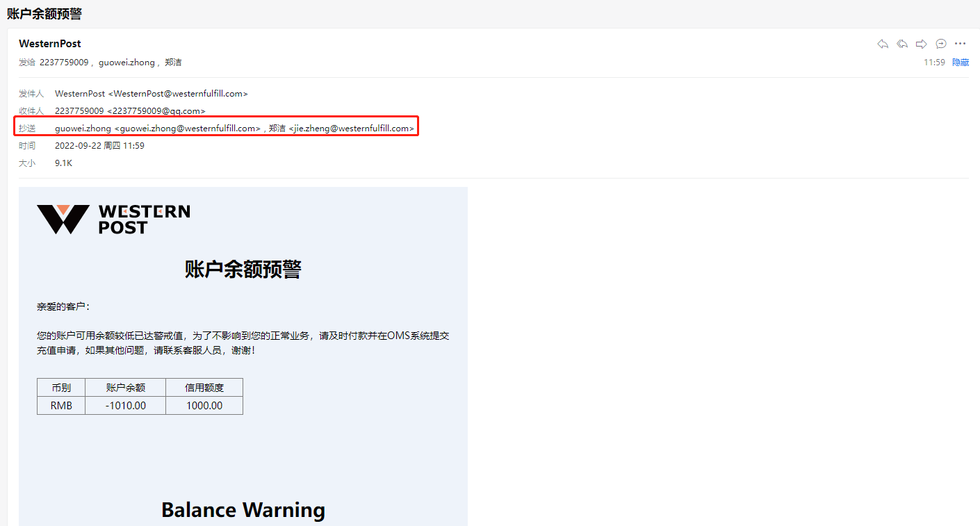The image size is (980, 526).
Task: Click the 抄送 label
Action: click(x=27, y=129)
